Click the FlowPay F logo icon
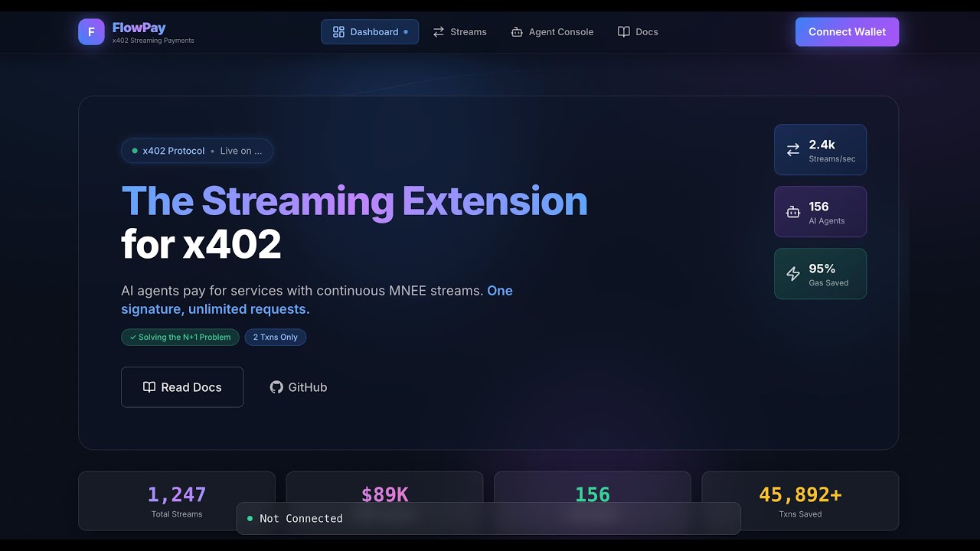Image resolution: width=980 pixels, height=551 pixels. pos(91,32)
